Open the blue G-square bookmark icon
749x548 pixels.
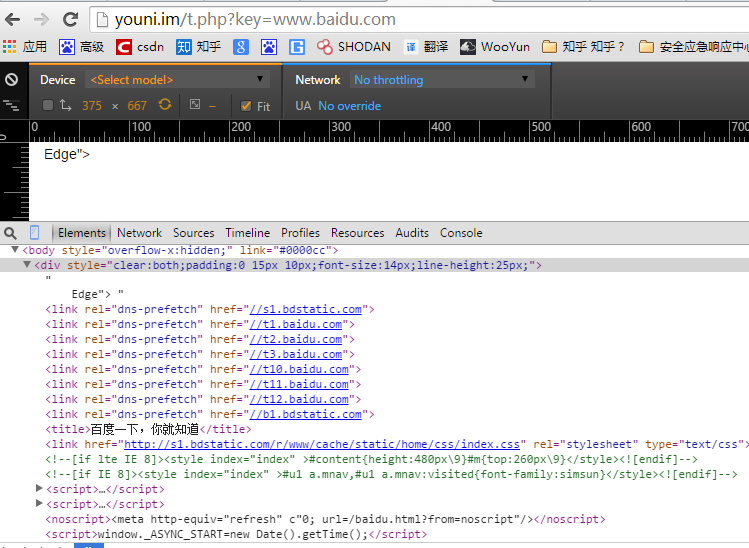coord(297,47)
